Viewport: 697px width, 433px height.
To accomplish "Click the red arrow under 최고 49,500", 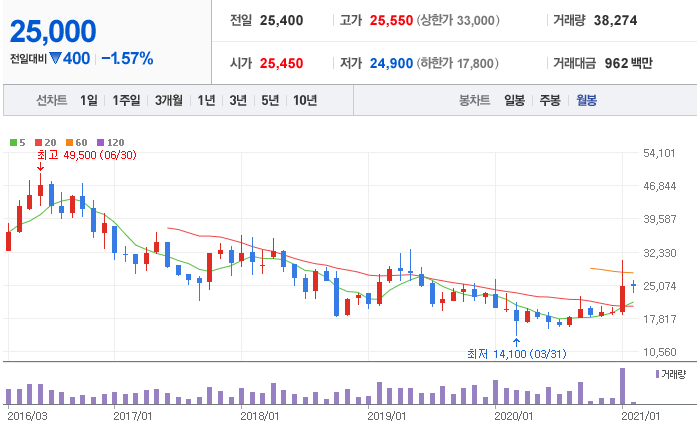I will pyautogui.click(x=40, y=167).
